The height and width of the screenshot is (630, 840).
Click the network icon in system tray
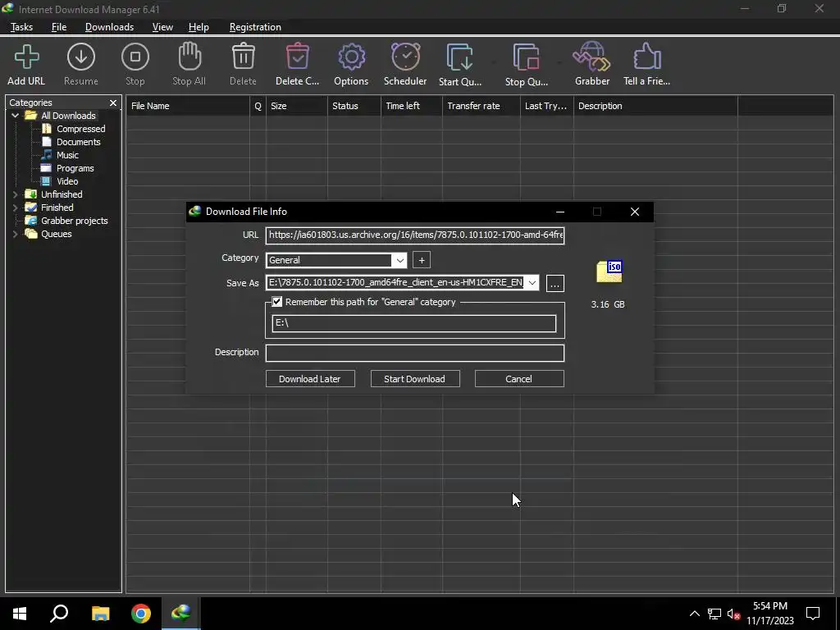tap(714, 614)
